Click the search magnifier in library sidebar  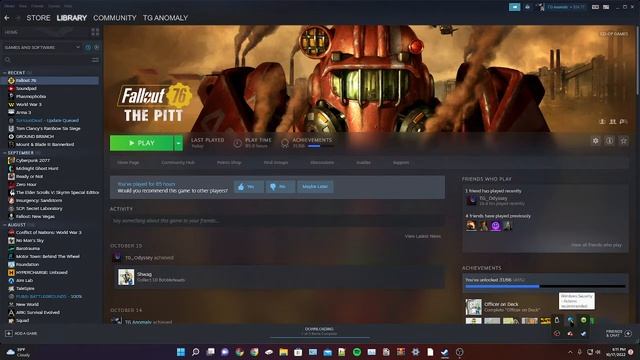tap(8, 60)
